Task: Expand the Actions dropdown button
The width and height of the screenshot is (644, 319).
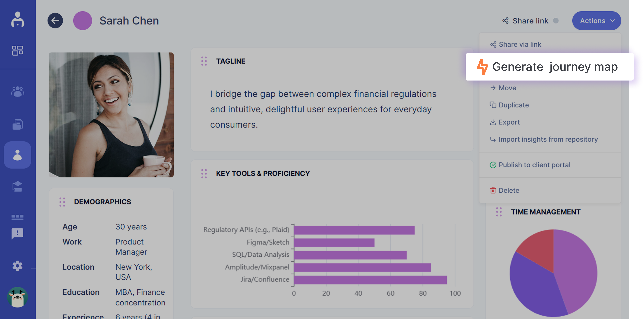Action: click(x=597, y=21)
